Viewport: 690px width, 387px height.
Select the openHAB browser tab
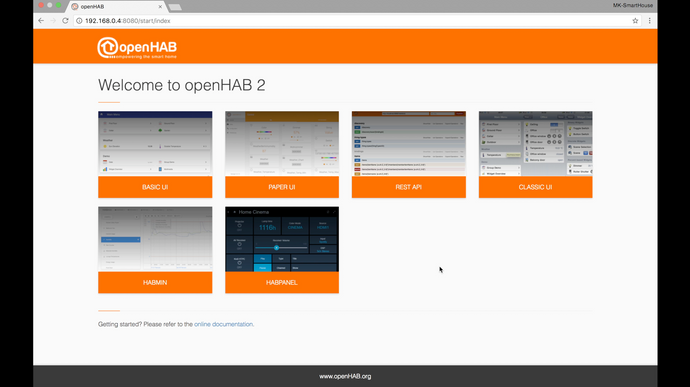click(x=117, y=7)
